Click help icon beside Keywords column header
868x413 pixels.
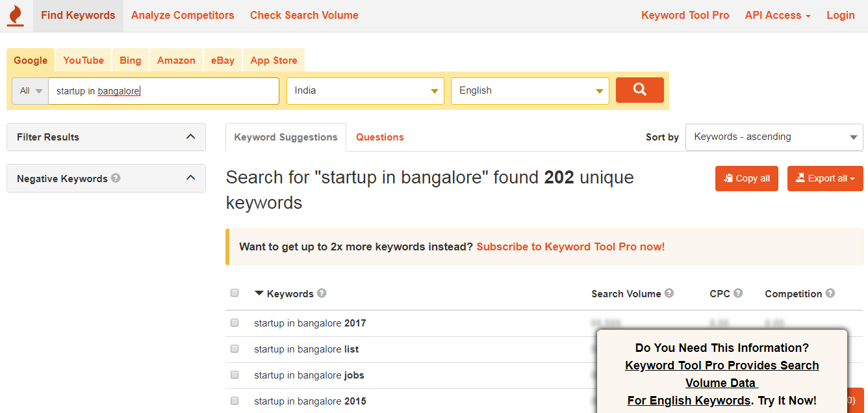pos(322,293)
